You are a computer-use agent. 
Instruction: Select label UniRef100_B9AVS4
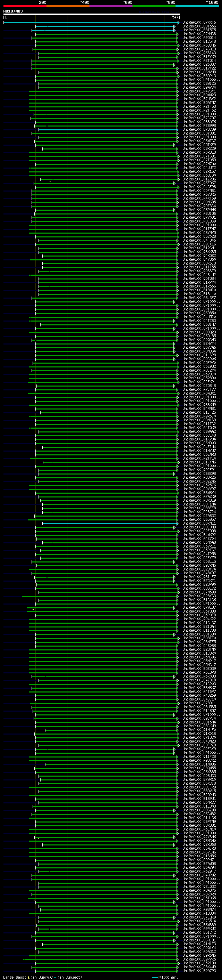click(x=199, y=88)
